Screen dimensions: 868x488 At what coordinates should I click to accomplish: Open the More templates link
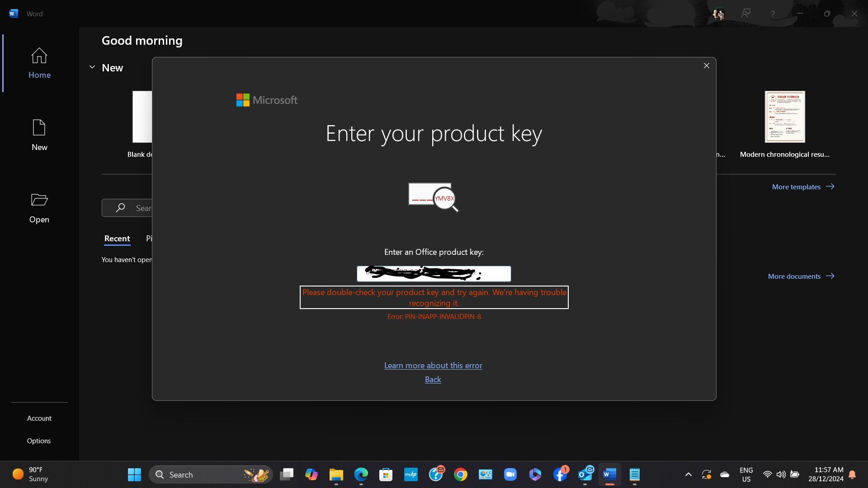pos(803,187)
